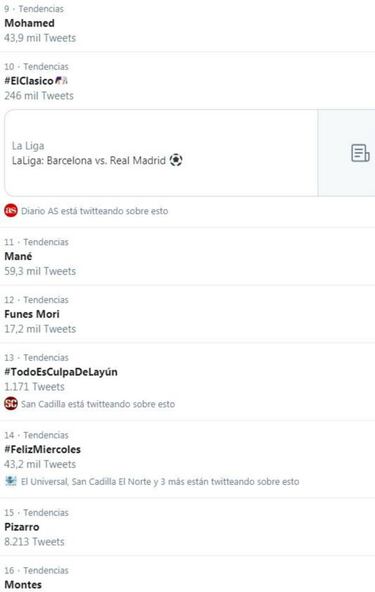The height and width of the screenshot is (592, 375).
Task: Click the 'La Liga' label on the card
Action: point(28,146)
